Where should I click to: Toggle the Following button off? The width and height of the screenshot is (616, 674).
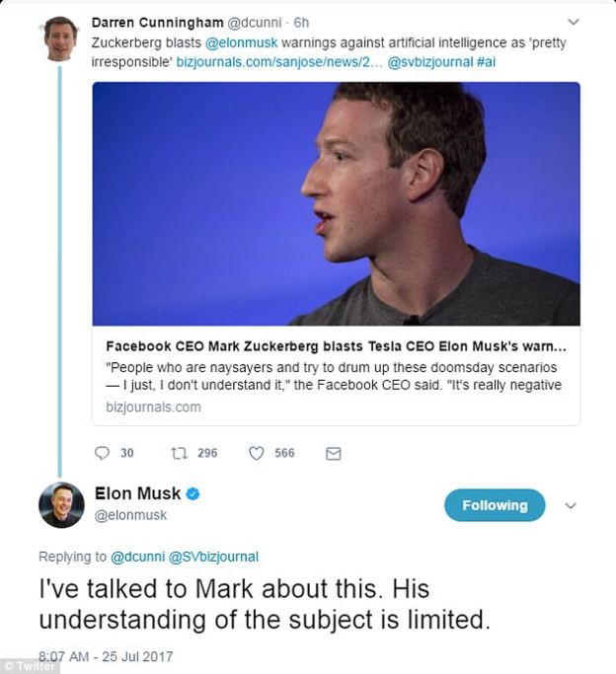(495, 505)
